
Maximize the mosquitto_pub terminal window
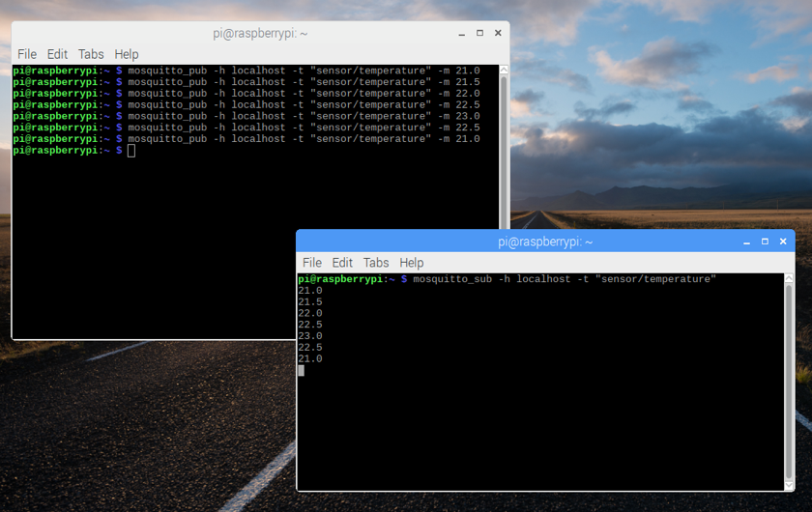click(x=479, y=33)
